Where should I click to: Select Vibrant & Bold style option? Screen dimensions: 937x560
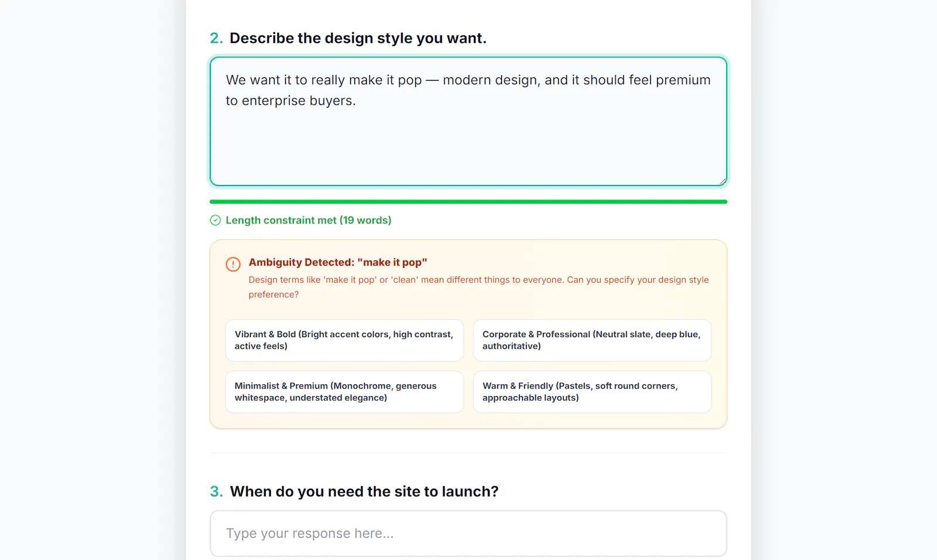point(344,340)
